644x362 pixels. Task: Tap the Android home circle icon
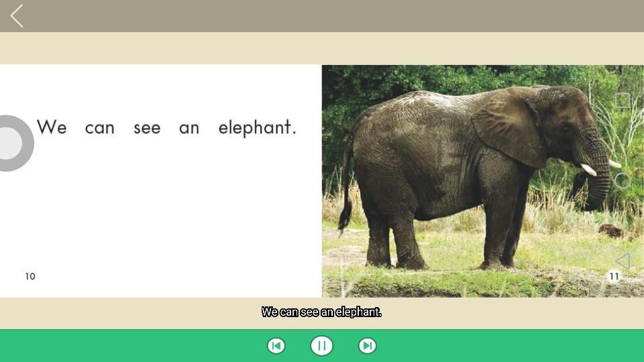(x=623, y=180)
